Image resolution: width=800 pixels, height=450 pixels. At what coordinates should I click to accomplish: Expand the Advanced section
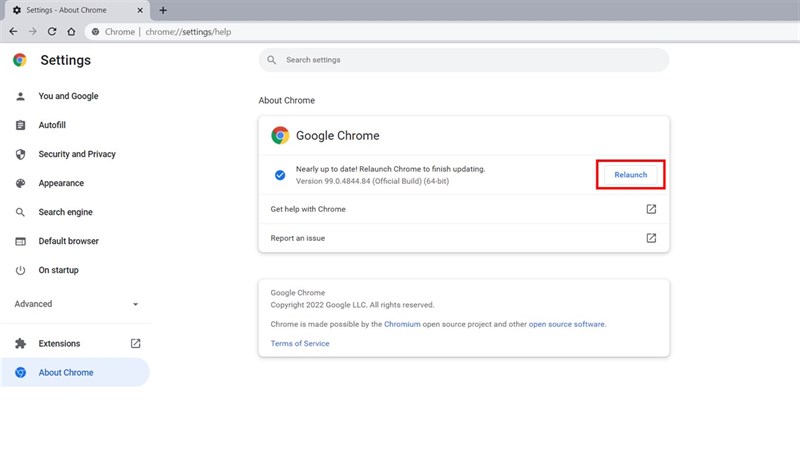[76, 304]
